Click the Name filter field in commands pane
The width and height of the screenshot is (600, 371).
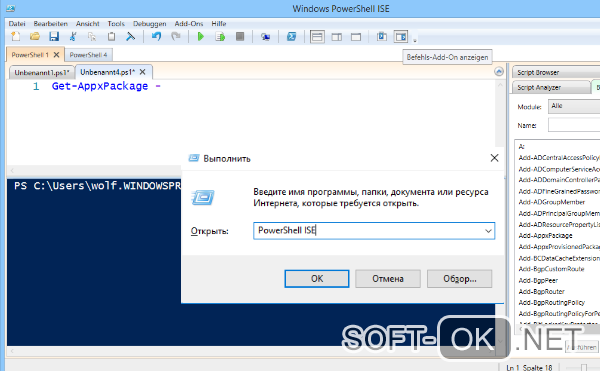pyautogui.click(x=574, y=125)
